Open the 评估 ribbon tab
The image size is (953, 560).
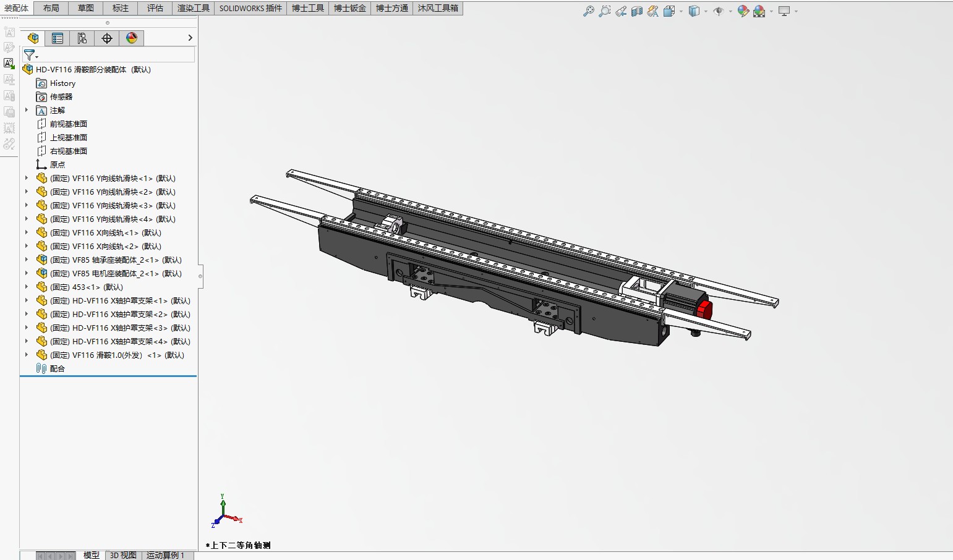155,8
